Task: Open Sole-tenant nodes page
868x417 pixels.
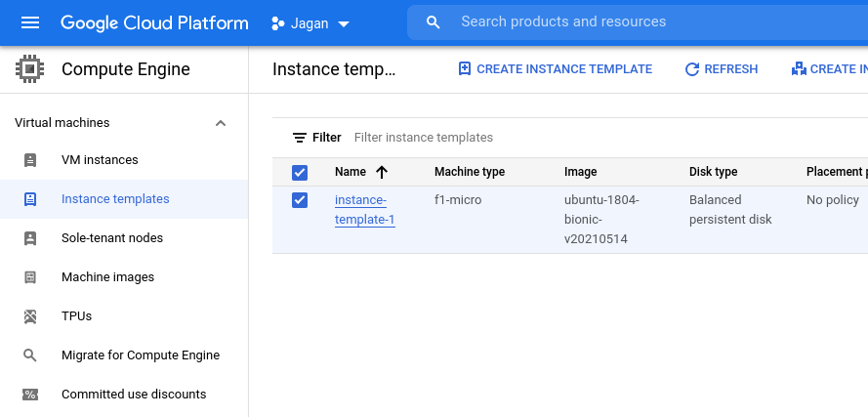Action: [x=112, y=237]
